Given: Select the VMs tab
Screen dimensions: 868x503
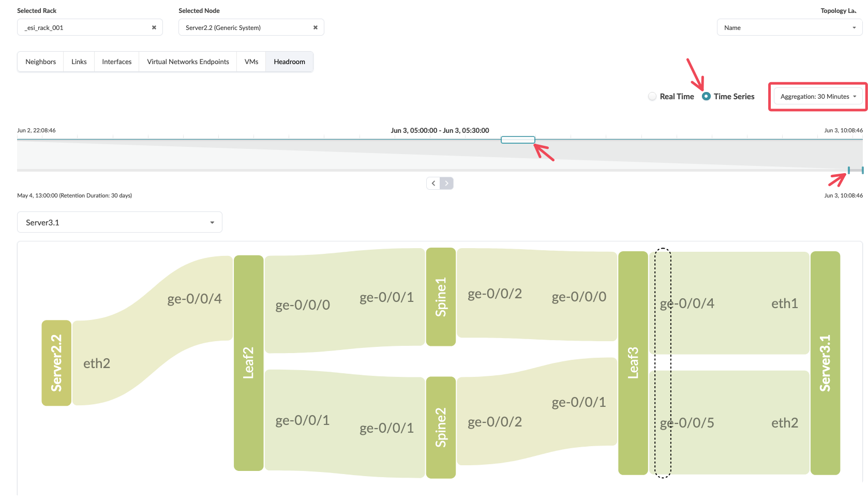Looking at the screenshot, I should [251, 62].
